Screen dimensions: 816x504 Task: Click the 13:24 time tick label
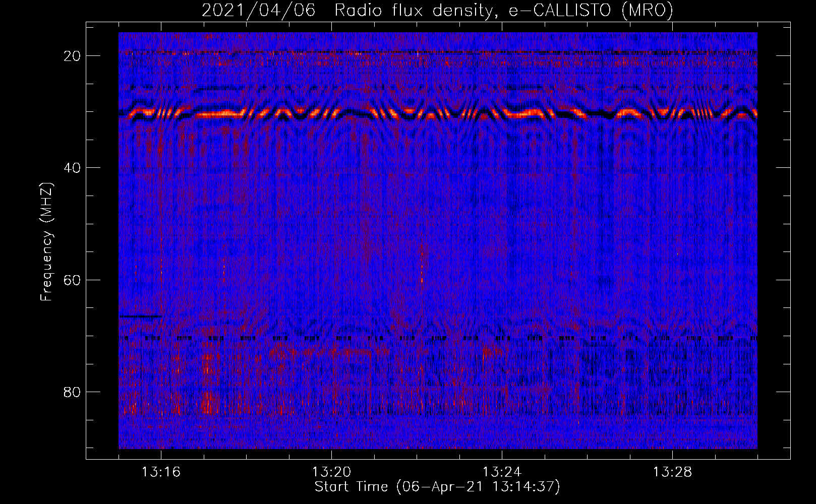pyautogui.click(x=502, y=472)
